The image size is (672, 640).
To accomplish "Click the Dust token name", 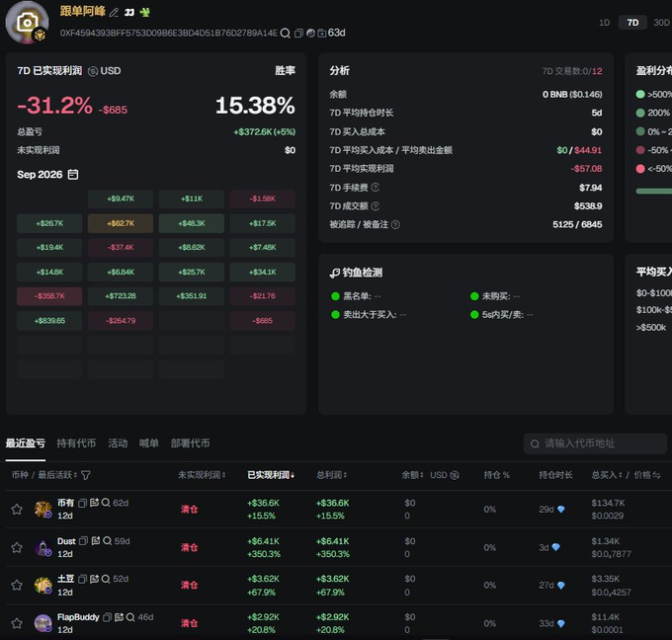I will [x=66, y=541].
